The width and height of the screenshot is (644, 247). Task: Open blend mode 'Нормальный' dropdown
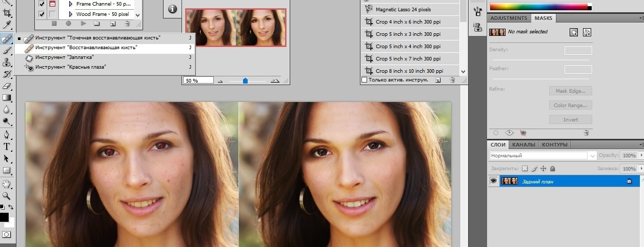(x=543, y=155)
